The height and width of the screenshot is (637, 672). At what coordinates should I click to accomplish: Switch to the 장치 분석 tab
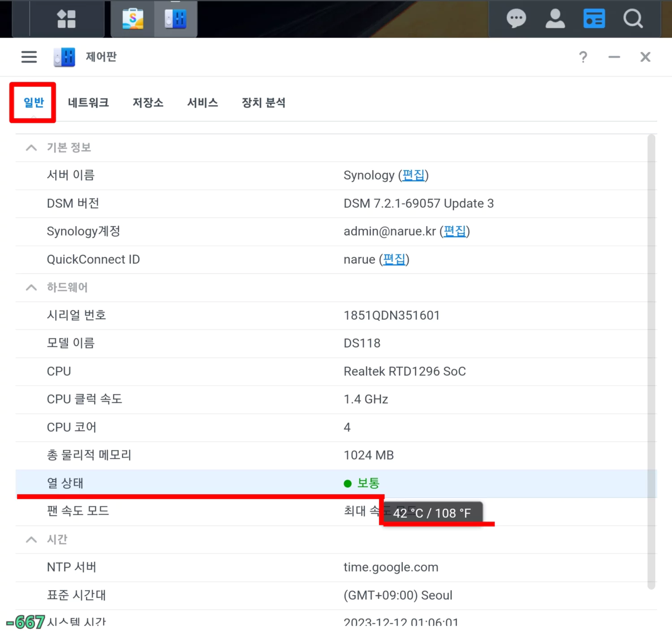263,103
